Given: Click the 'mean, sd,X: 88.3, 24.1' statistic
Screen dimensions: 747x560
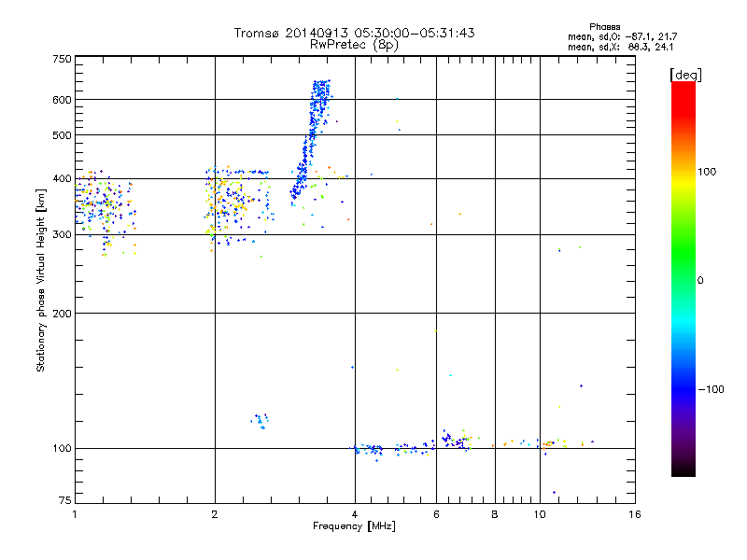Looking at the screenshot, I should [620, 47].
